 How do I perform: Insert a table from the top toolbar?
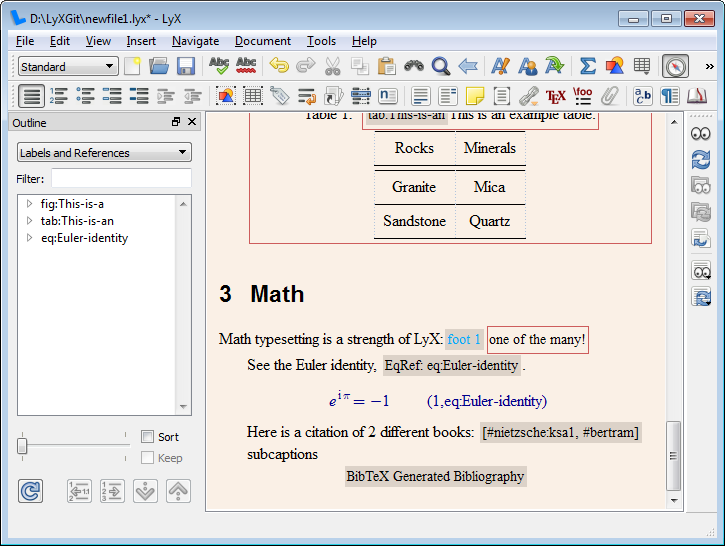(x=642, y=66)
